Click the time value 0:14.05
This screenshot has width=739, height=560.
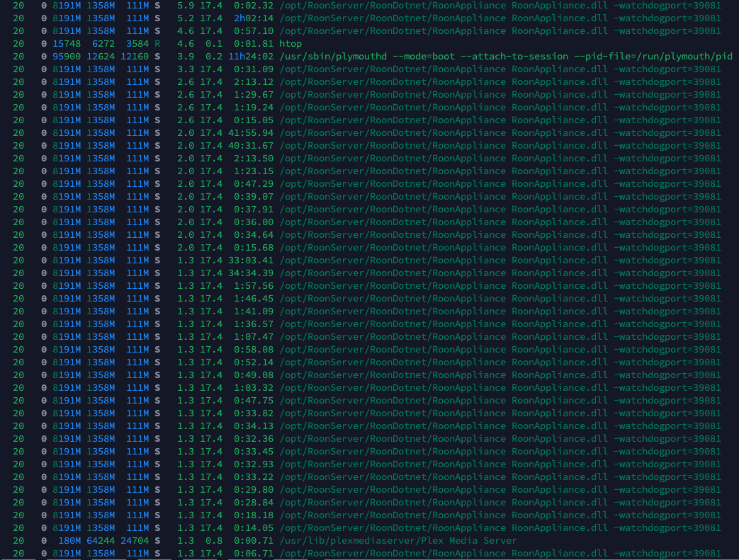tap(254, 527)
